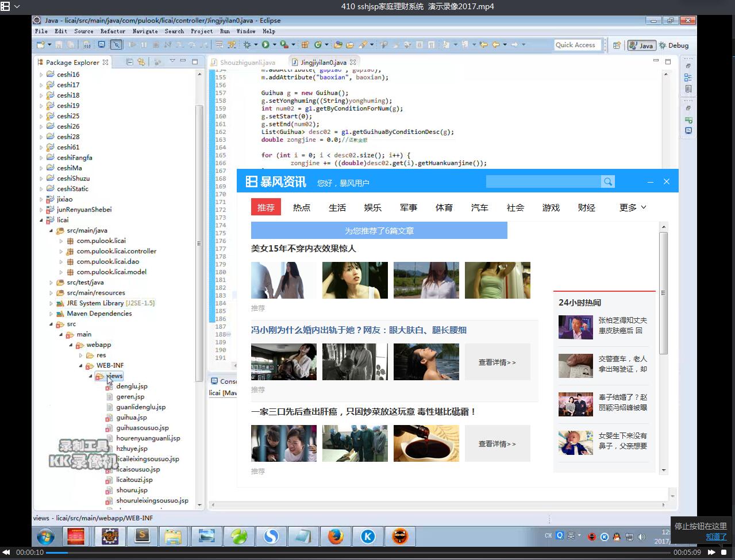Open the New button dropdown arrow
Screen dimensions: 735x560
click(49, 45)
